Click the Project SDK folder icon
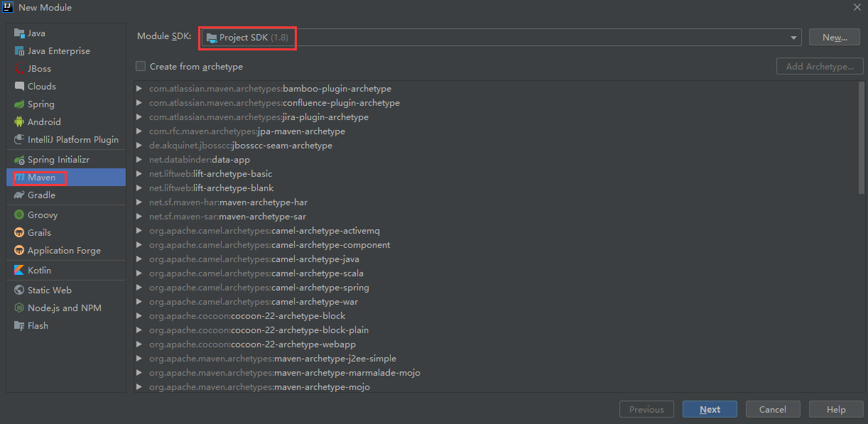 pos(211,38)
